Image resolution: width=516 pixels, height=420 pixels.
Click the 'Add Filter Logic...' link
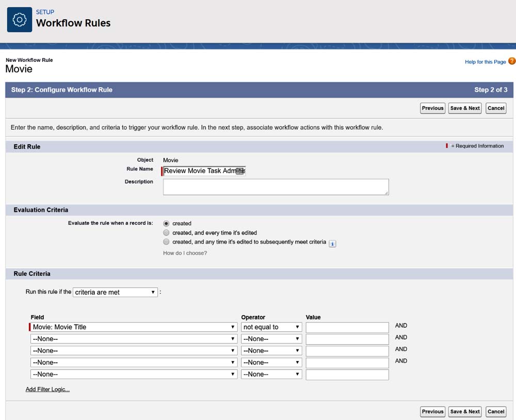point(47,389)
